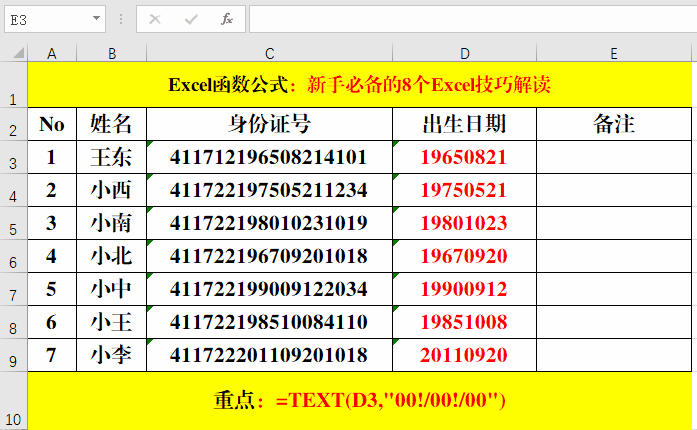Click the formula bar options dots handle
The height and width of the screenshot is (430, 697).
(121, 18)
